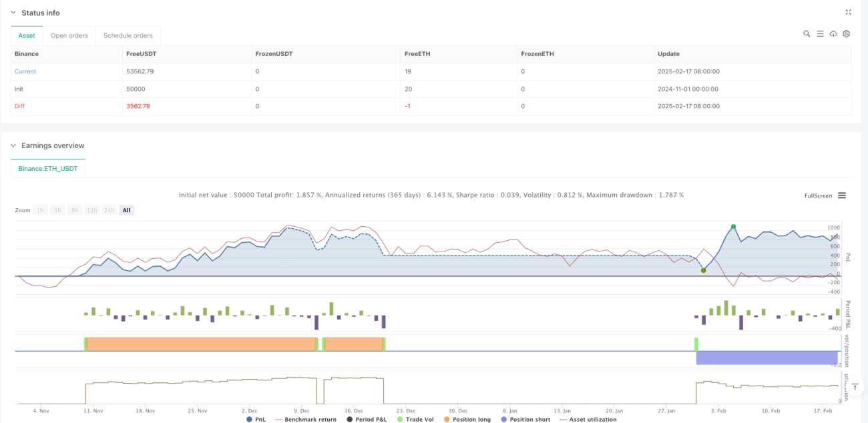
Task: Click the Current row link
Action: pyautogui.click(x=25, y=71)
